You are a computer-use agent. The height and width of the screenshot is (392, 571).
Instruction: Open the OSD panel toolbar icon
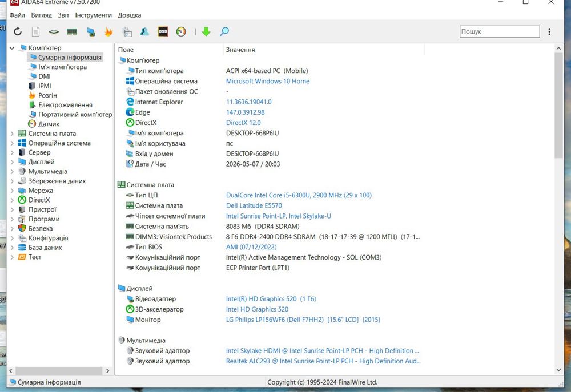[163, 31]
